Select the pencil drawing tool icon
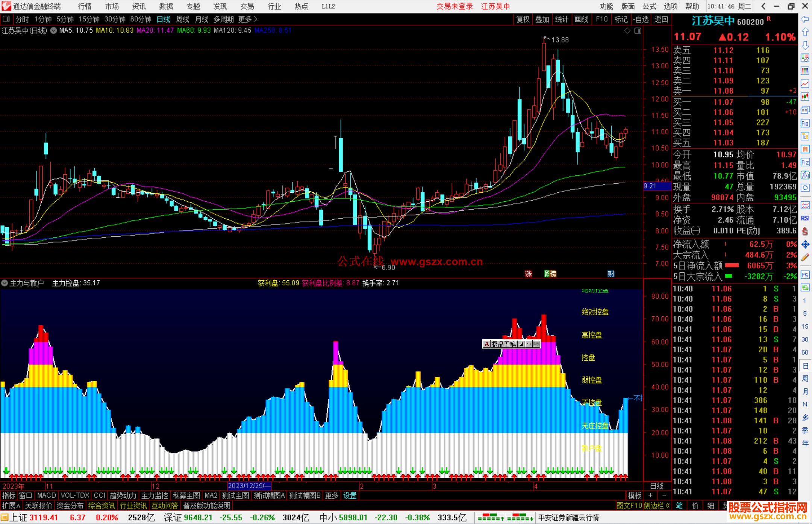 (x=805, y=258)
